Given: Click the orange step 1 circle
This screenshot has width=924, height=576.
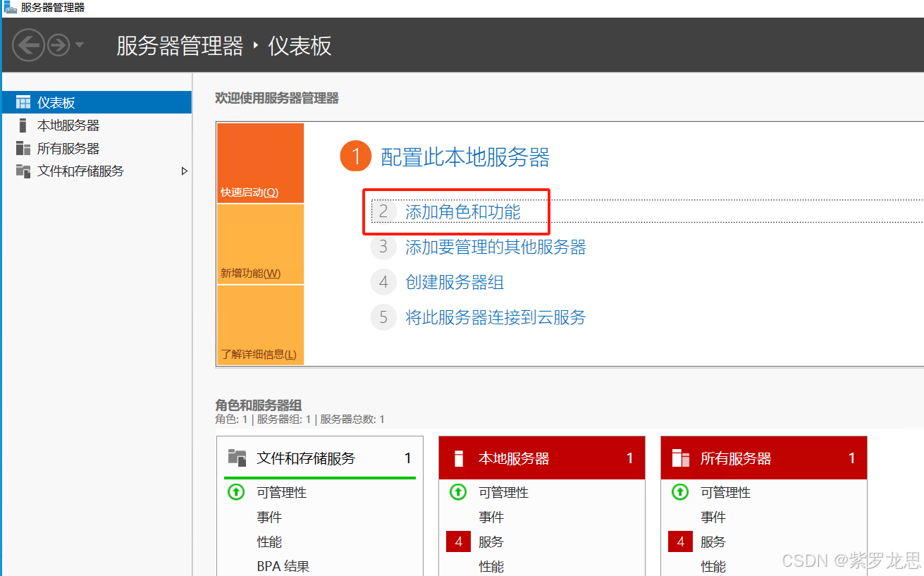Looking at the screenshot, I should (355, 157).
